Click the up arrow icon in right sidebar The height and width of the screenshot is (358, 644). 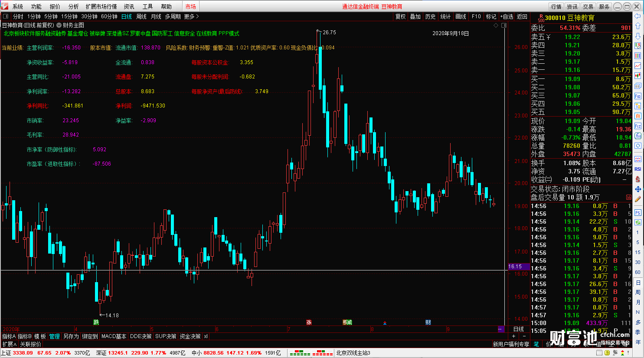click(637, 26)
